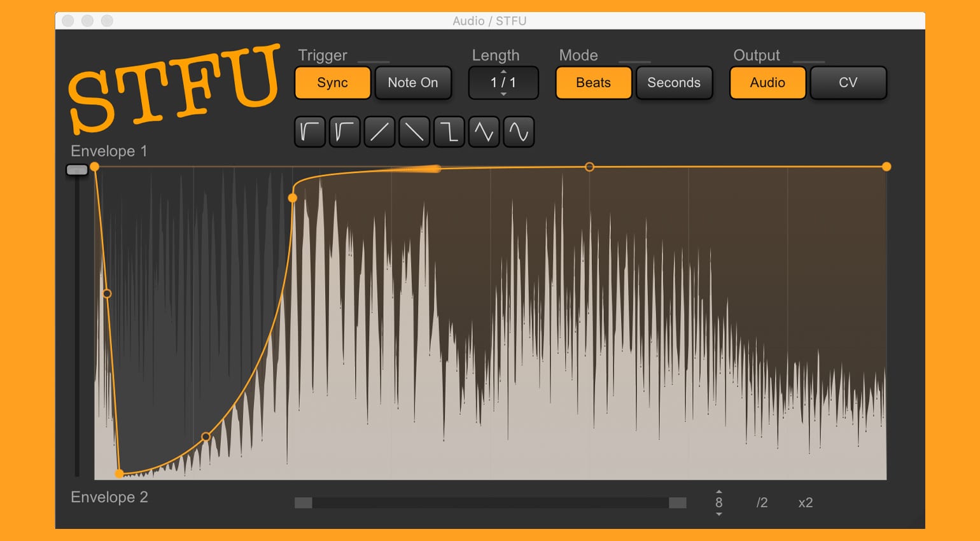This screenshot has height=541, width=980.
Task: Select the hollow handle on the top flat line
Action: (589, 167)
